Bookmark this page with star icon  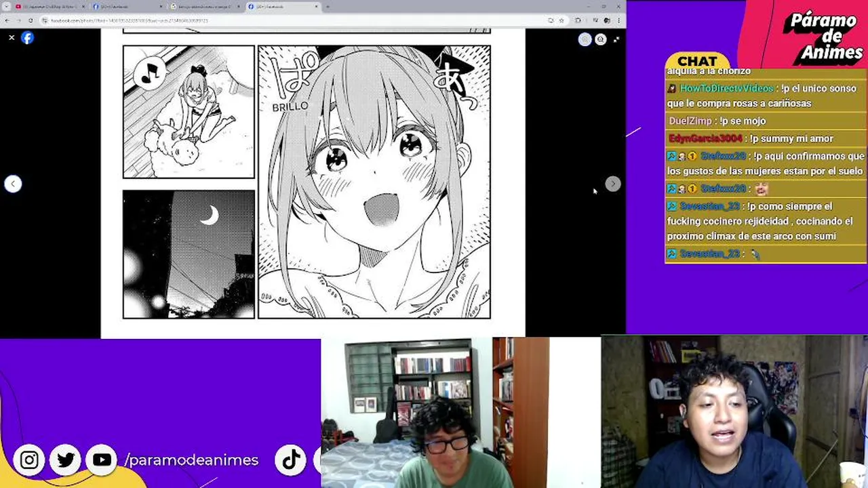[561, 20]
